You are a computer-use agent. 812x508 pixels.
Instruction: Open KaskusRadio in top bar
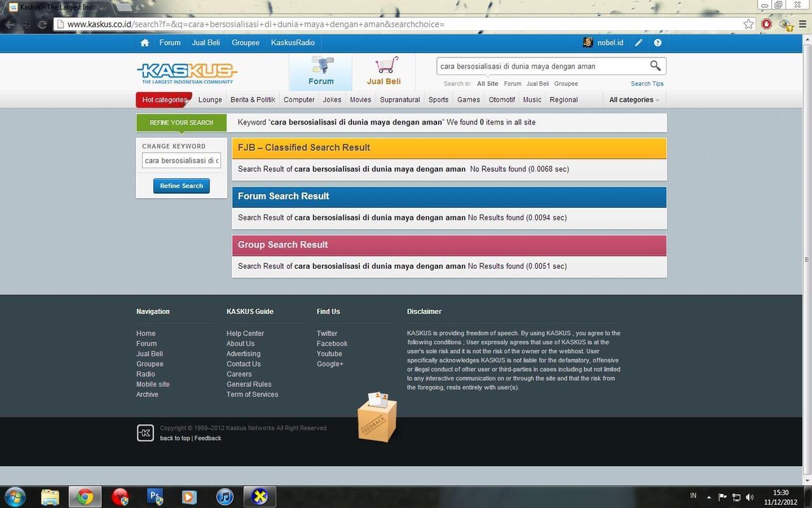coord(292,43)
